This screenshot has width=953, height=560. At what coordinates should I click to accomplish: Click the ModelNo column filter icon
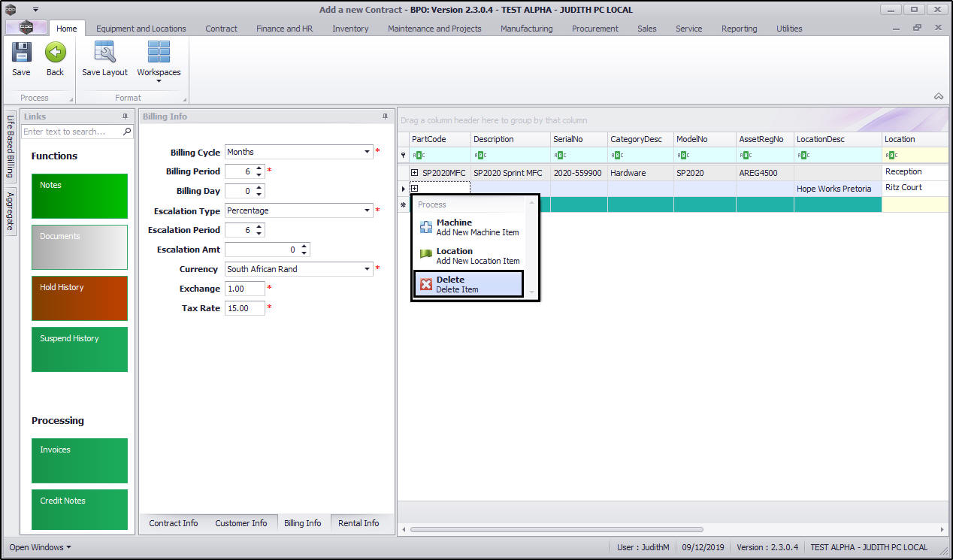point(684,156)
